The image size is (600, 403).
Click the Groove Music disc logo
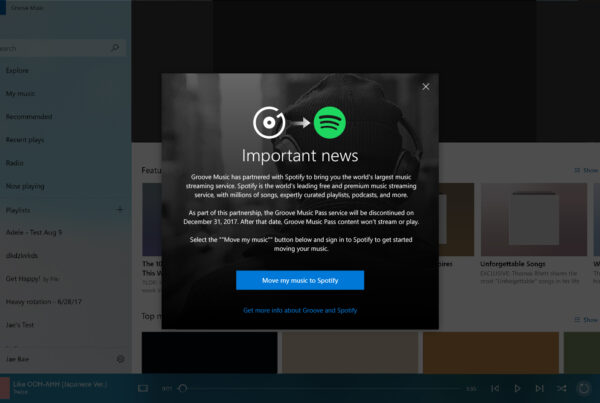click(x=269, y=123)
